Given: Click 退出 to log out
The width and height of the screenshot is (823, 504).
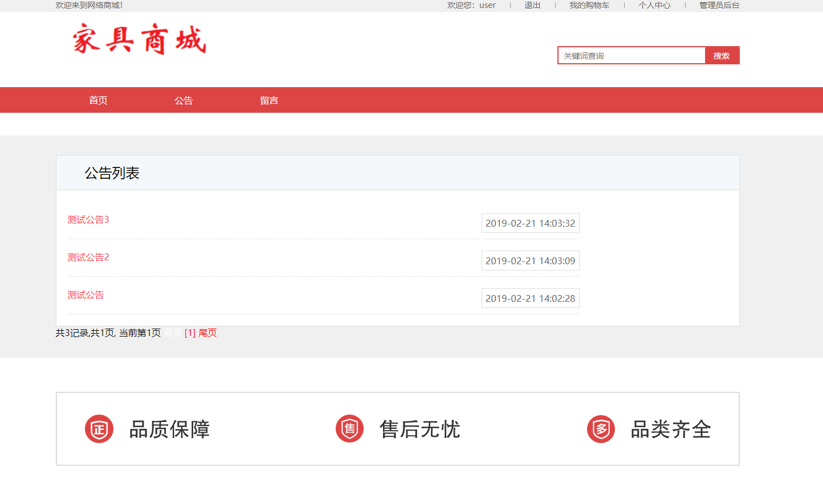Looking at the screenshot, I should coord(532,5).
